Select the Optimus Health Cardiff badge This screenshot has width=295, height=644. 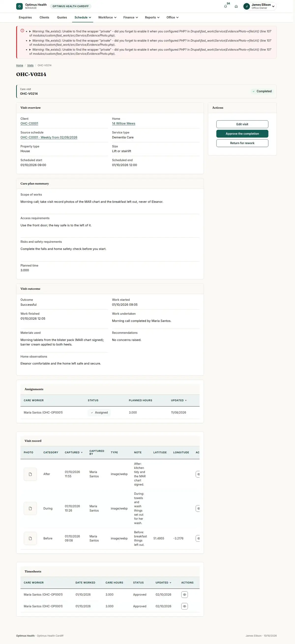click(x=71, y=6)
